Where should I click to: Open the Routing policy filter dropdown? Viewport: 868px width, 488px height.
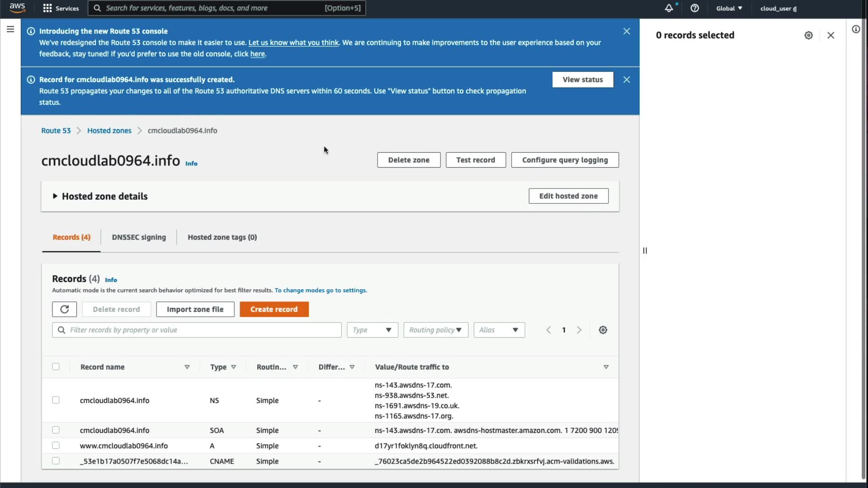click(x=435, y=330)
